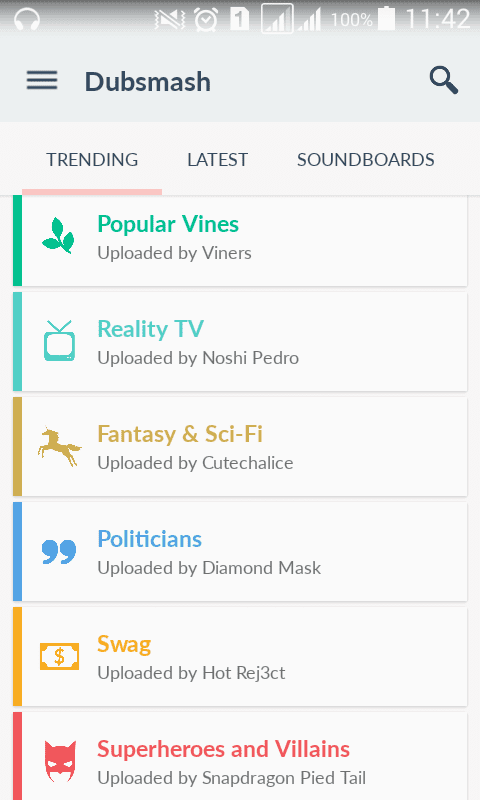Tap the headphones status bar icon
Screen dimensions: 480x800
click(x=27, y=19)
